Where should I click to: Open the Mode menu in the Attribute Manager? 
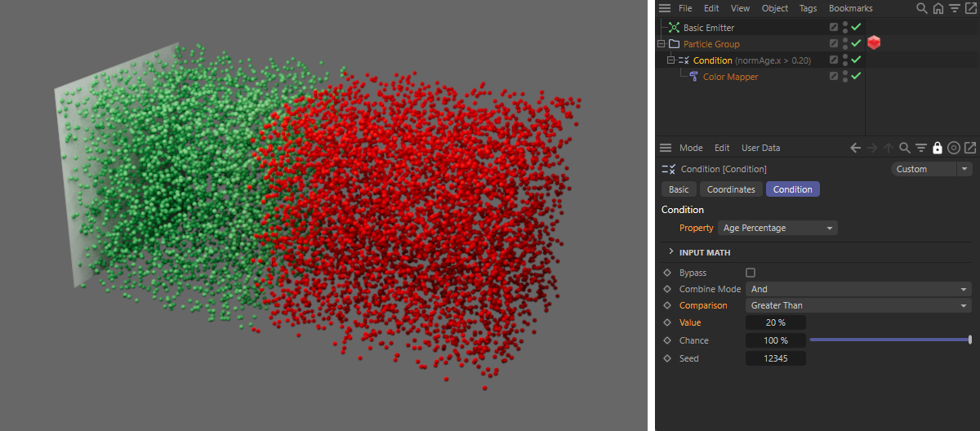[x=691, y=148]
